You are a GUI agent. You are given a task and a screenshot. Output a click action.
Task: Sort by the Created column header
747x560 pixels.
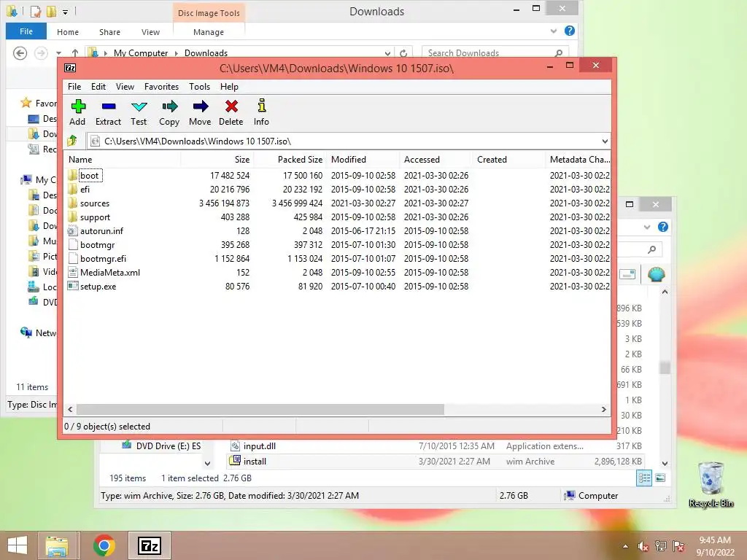[508, 160]
